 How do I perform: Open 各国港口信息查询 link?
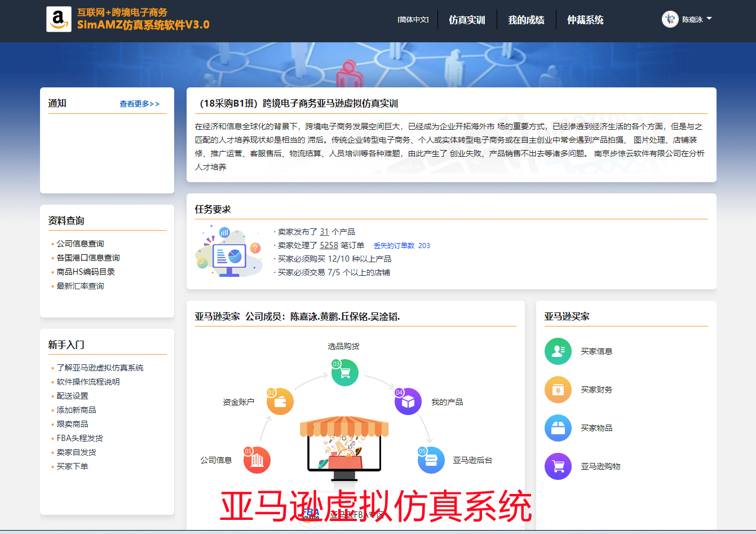88,258
